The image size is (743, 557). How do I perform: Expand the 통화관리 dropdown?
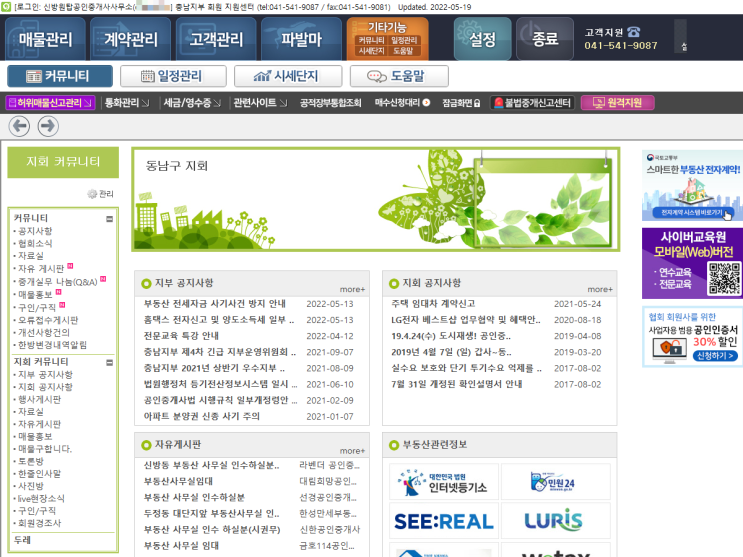click(127, 102)
